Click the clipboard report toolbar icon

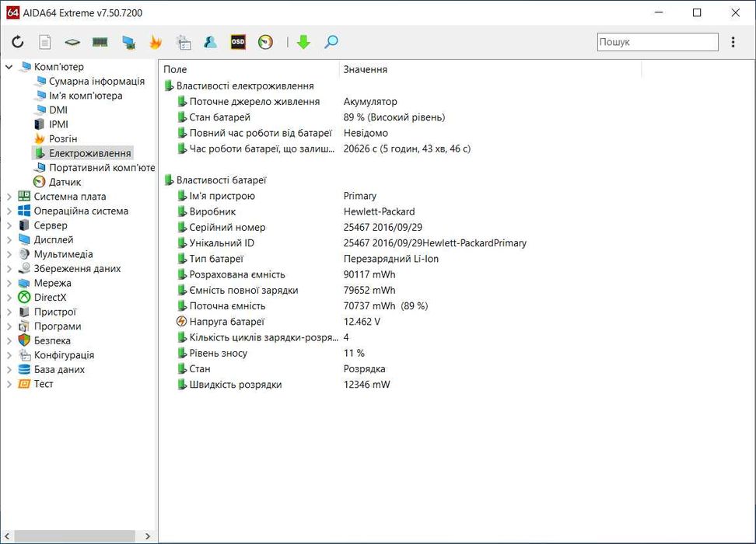pyautogui.click(x=184, y=43)
